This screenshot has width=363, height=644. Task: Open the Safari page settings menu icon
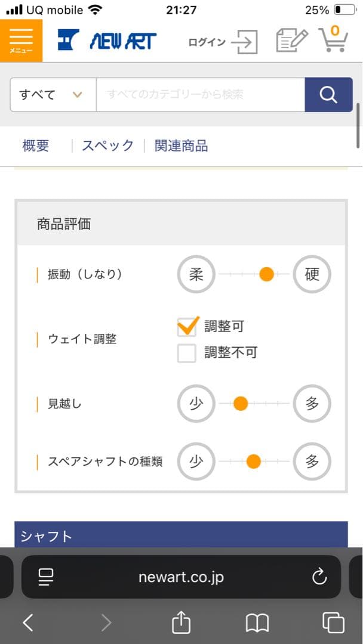(x=45, y=576)
